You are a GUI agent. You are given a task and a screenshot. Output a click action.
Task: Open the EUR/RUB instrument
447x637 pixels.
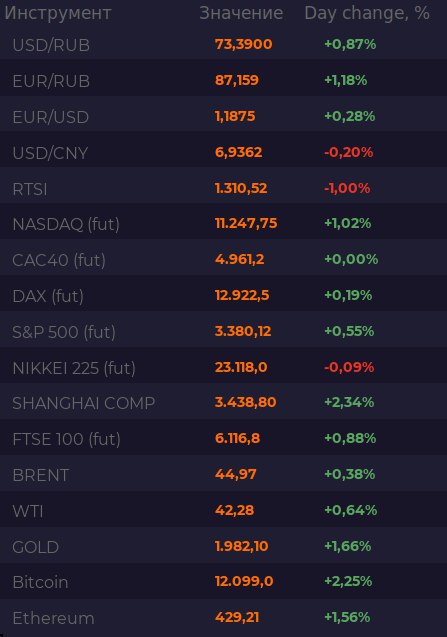click(x=51, y=81)
